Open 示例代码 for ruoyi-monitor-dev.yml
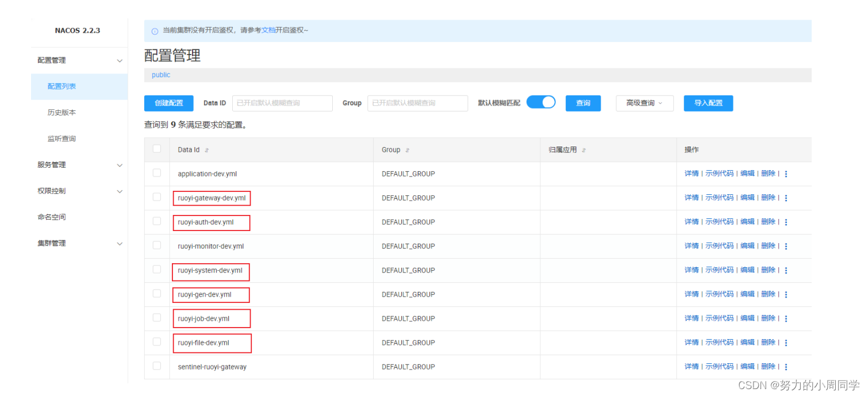 (720, 246)
